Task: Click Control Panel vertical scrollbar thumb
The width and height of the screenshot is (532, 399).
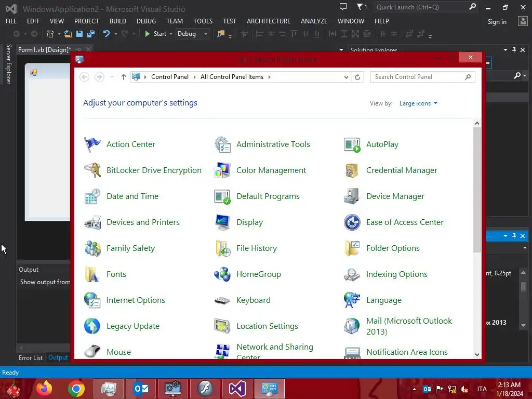Action: (x=477, y=190)
